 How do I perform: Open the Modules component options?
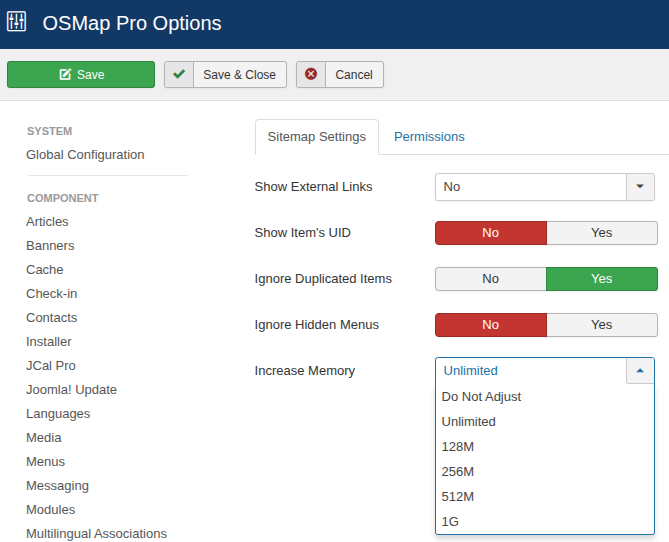coord(50,510)
